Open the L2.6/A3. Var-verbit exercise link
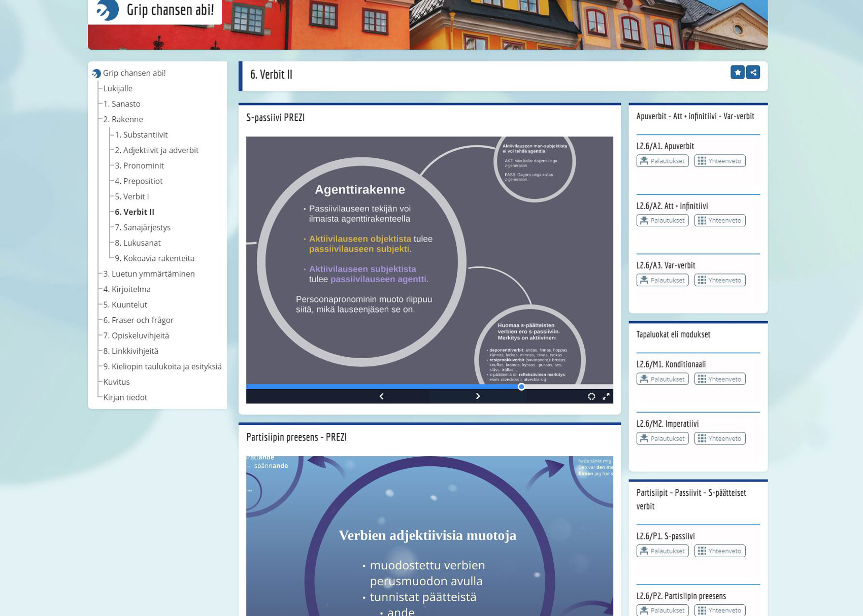The image size is (863, 616). click(x=666, y=265)
